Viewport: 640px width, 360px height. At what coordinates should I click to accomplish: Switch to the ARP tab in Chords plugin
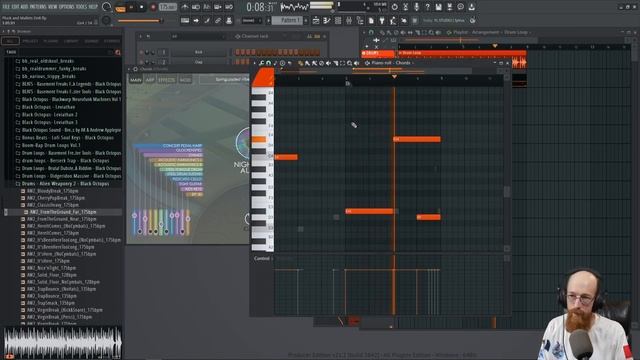pyautogui.click(x=150, y=80)
